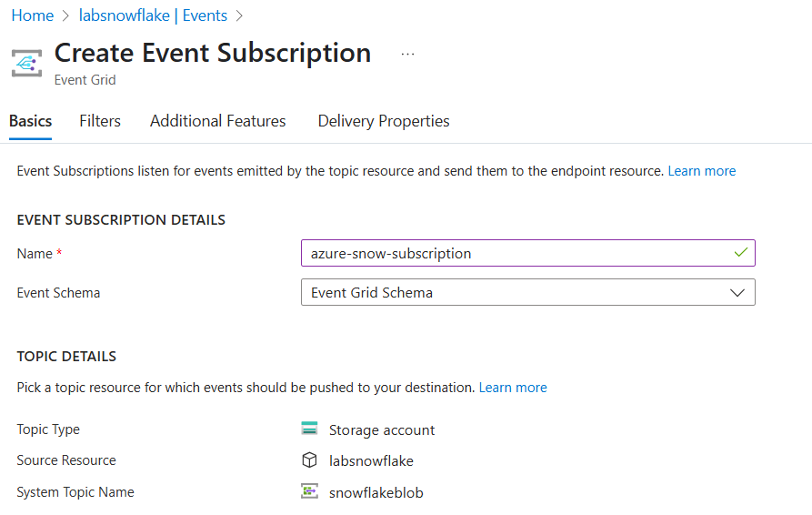
Task: Click the breadcrumb chevron after Home
Action: point(65,15)
